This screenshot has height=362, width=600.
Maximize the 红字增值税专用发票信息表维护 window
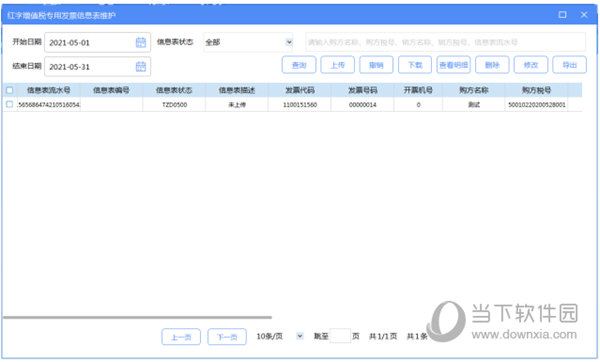(562, 15)
